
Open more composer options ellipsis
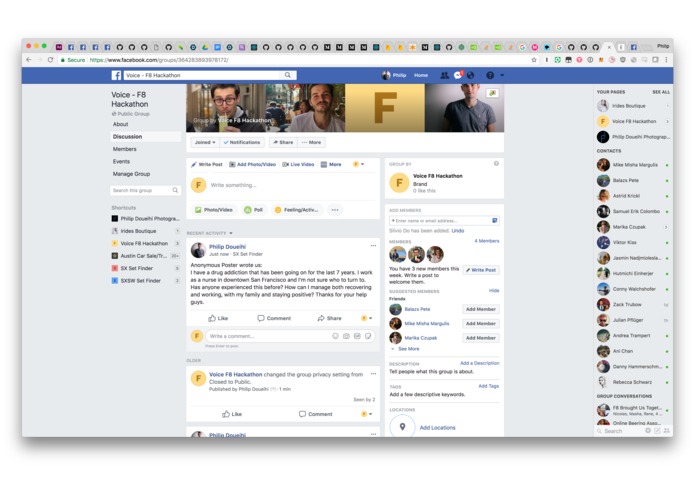[335, 210]
